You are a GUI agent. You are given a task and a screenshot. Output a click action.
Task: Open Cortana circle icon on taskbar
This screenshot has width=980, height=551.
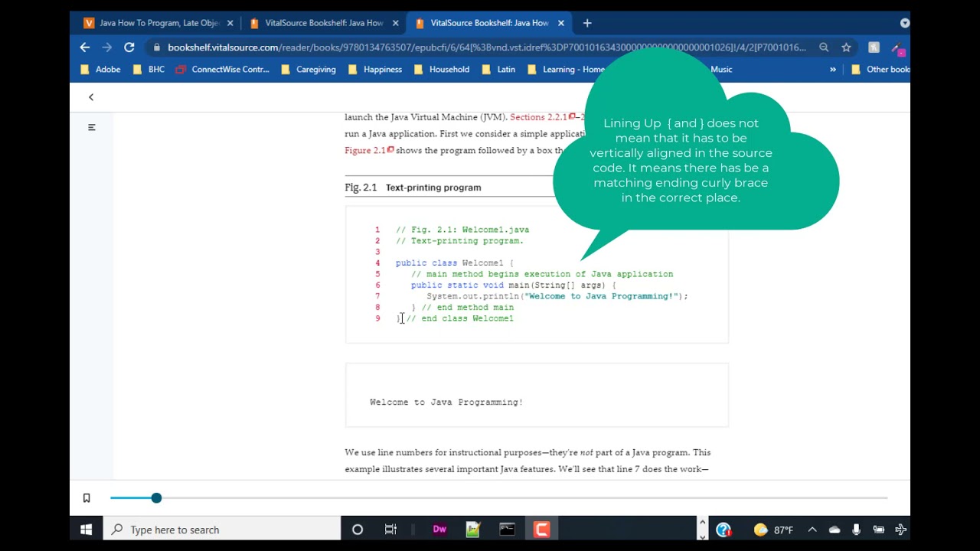(357, 530)
